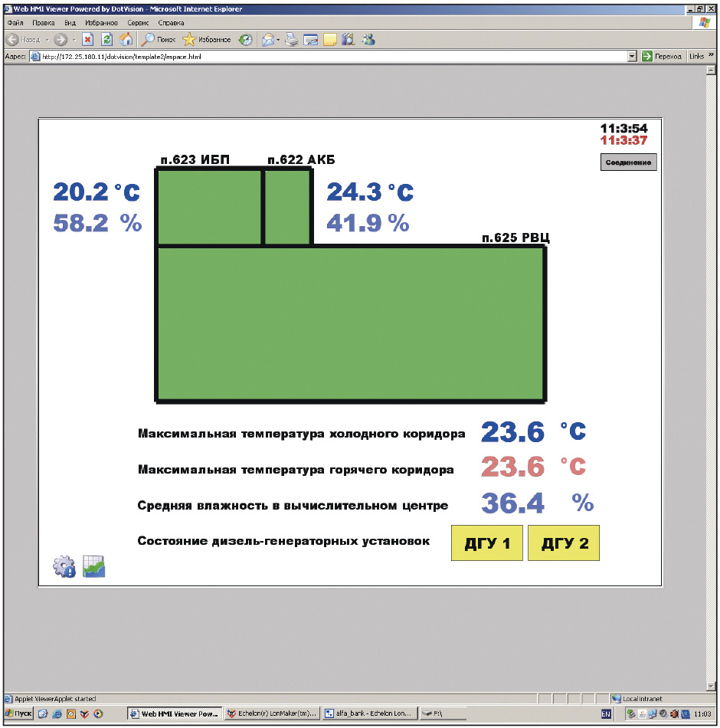Select the green п.625 РВЦ room area
The width and height of the screenshot is (720, 728).
pyautogui.click(x=351, y=323)
